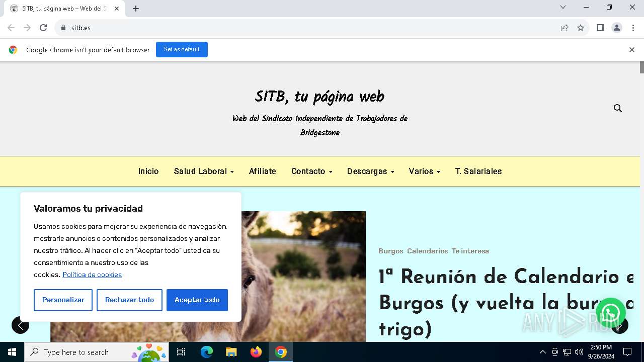The height and width of the screenshot is (362, 644).
Task: Open the site search magnifier icon
Action: pos(618,108)
